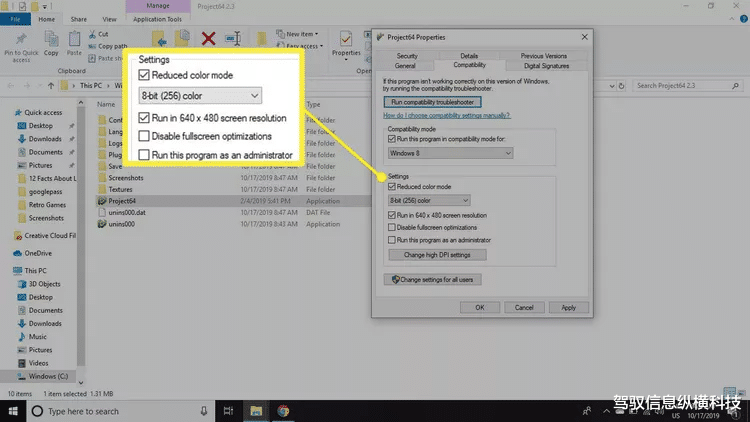Open the Easy access dropdown
Screen dimensions: 750x422
pos(299,46)
